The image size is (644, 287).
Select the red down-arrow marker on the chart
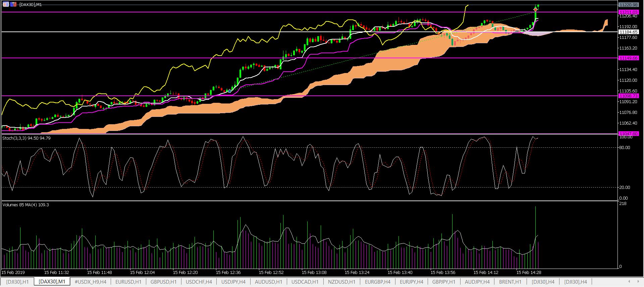pyautogui.click(x=536, y=10)
